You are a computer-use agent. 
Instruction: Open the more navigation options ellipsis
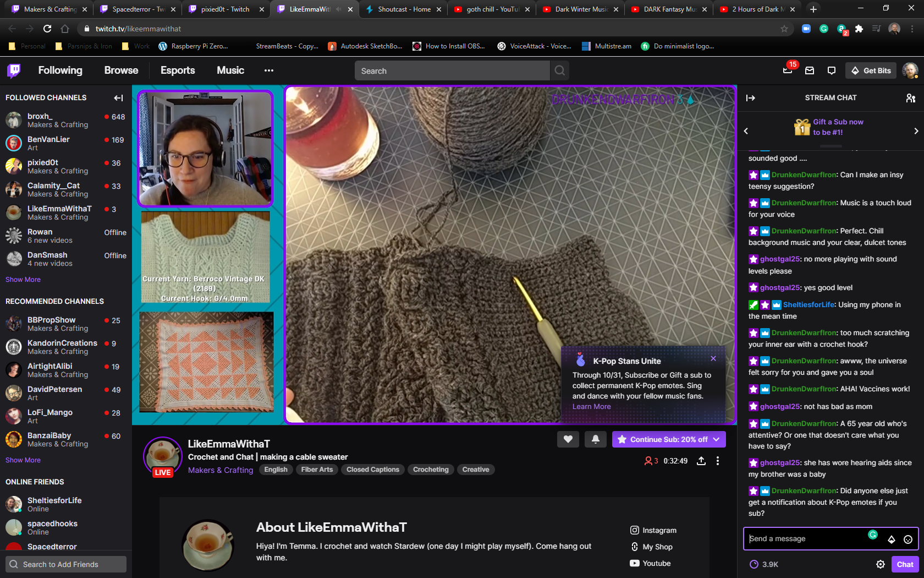(x=268, y=70)
